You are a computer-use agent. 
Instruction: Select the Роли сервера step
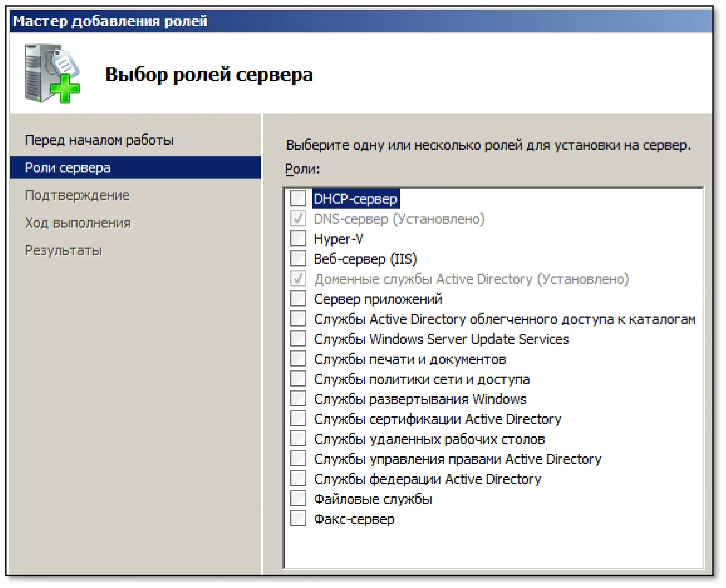[135, 167]
